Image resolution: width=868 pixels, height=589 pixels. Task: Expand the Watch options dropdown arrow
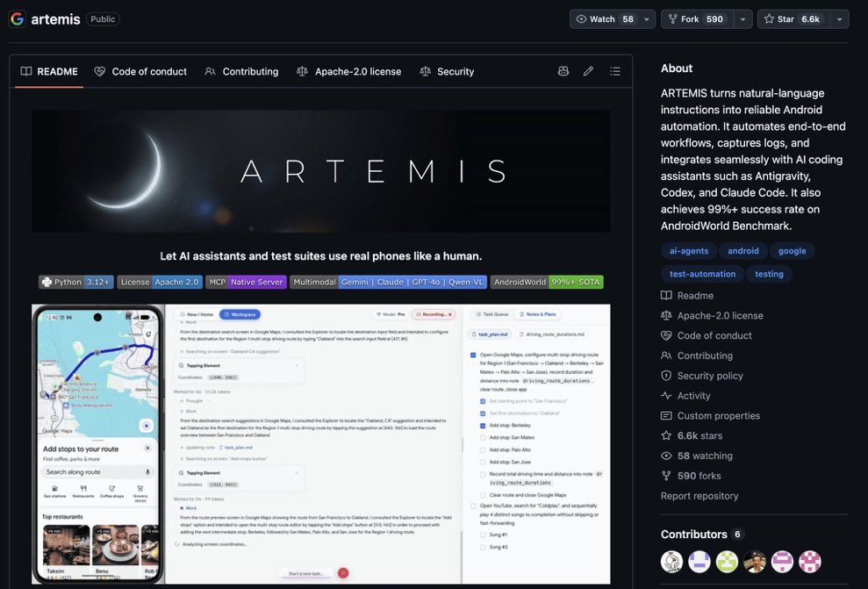click(x=647, y=18)
